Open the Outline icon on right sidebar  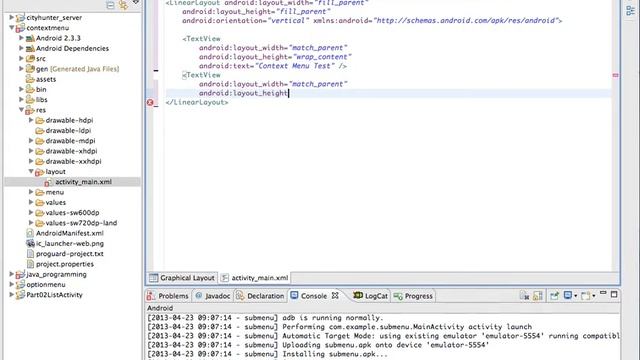630,11
